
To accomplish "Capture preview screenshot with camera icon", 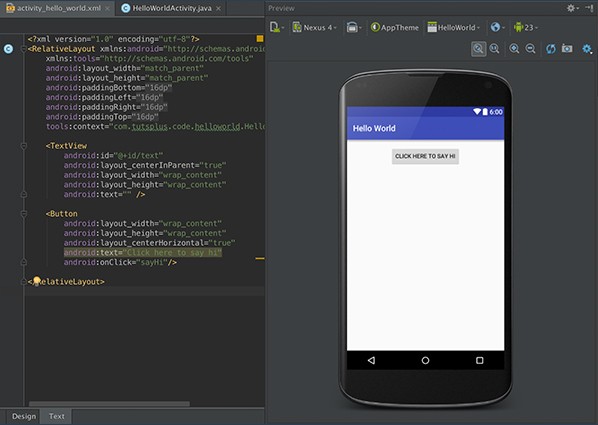I will tap(567, 49).
